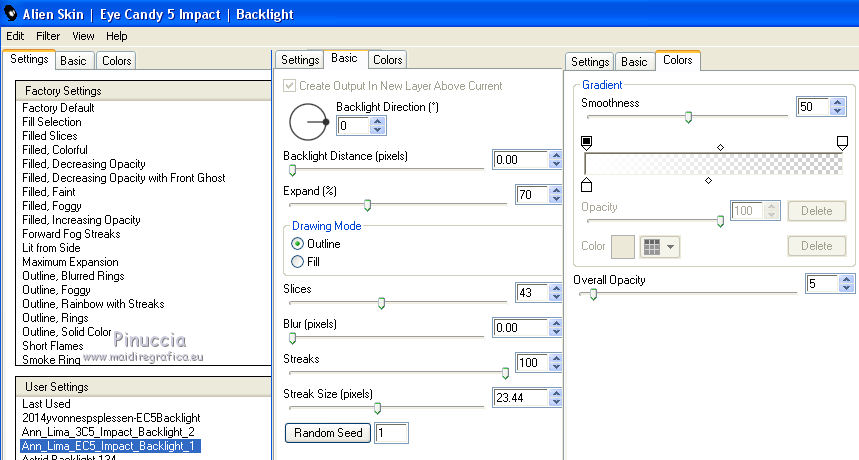Toggle Create Output In New Layer checkbox
Screen dimensions: 859x460
289,85
